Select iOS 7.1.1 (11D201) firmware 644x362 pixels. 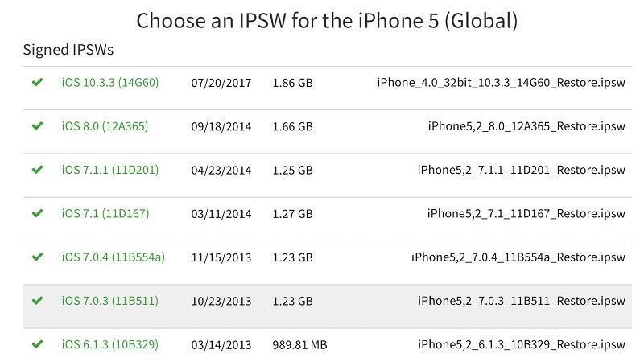(x=110, y=170)
